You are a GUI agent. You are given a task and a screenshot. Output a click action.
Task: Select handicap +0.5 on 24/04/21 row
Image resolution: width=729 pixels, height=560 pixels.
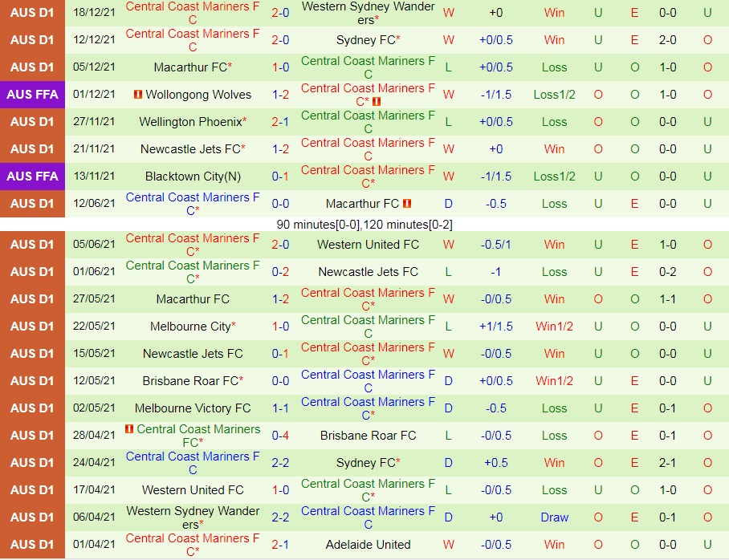click(496, 462)
